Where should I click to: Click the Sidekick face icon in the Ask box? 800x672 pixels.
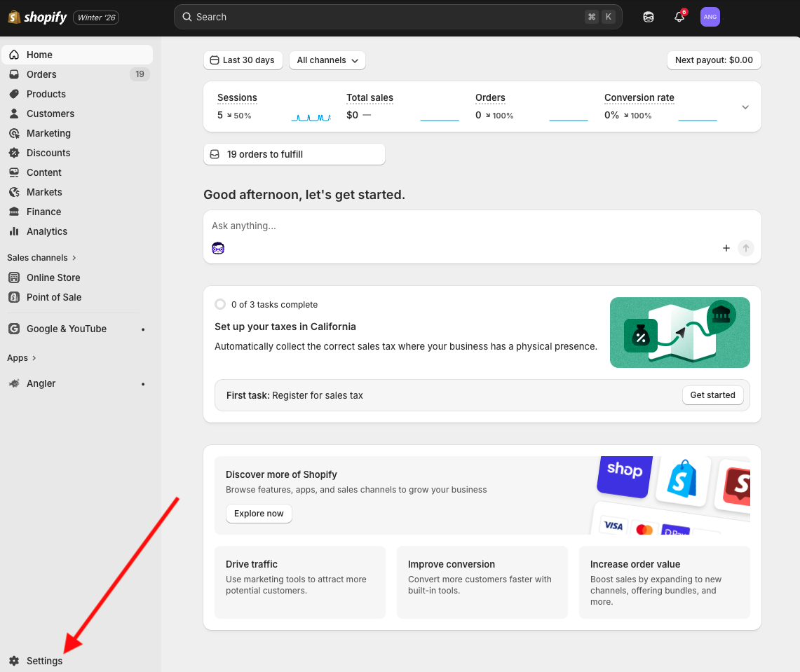point(218,248)
